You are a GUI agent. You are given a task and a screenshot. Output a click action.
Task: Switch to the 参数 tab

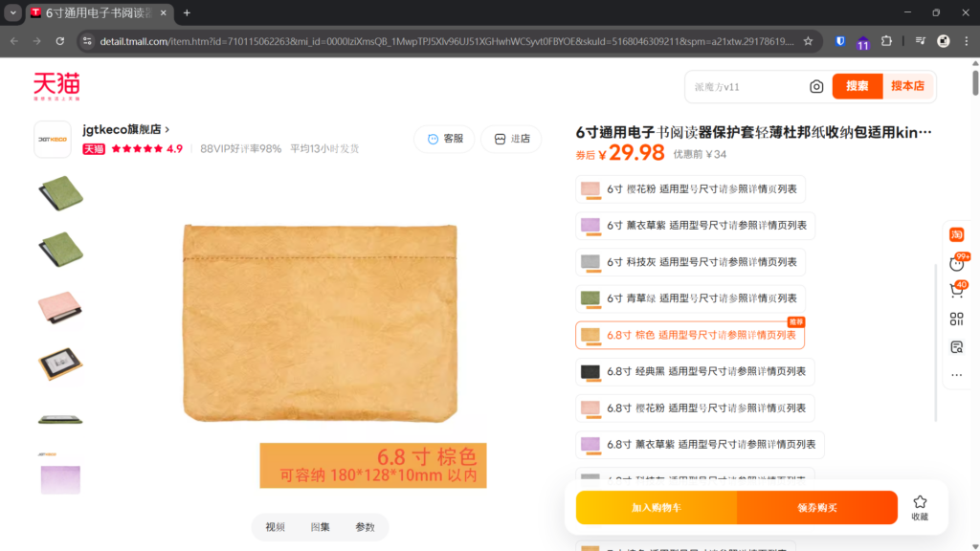365,527
